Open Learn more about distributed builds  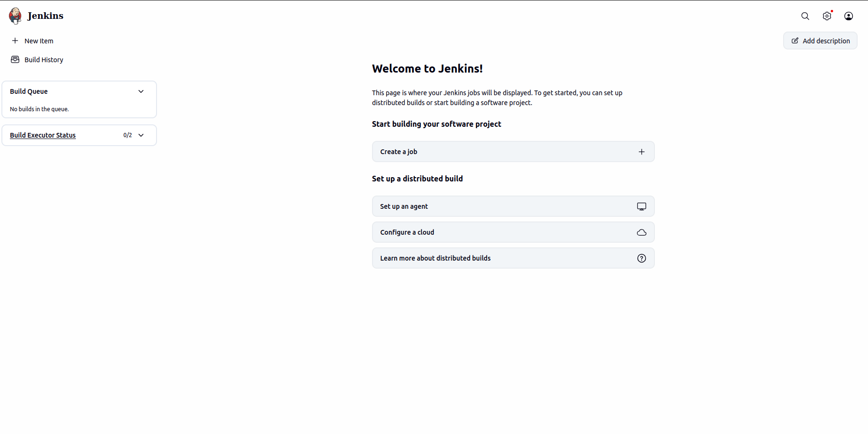pyautogui.click(x=435, y=258)
